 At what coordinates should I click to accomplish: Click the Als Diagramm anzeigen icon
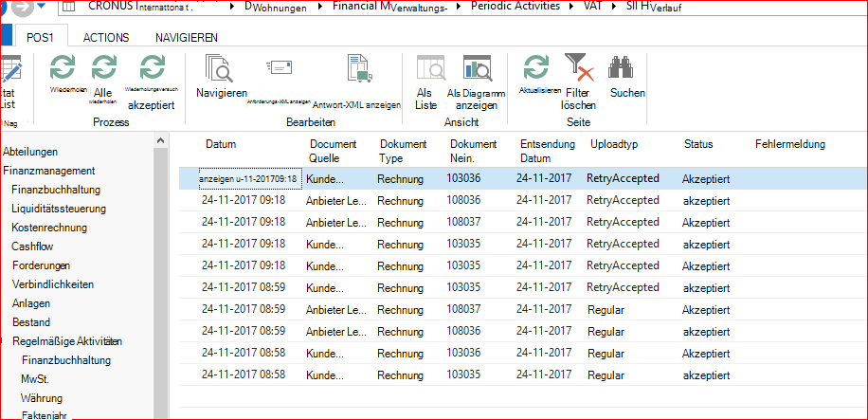click(478, 67)
